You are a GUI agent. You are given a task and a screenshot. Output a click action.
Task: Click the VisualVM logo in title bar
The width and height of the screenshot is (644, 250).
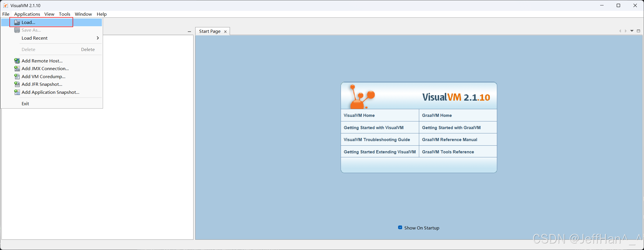[x=5, y=5]
